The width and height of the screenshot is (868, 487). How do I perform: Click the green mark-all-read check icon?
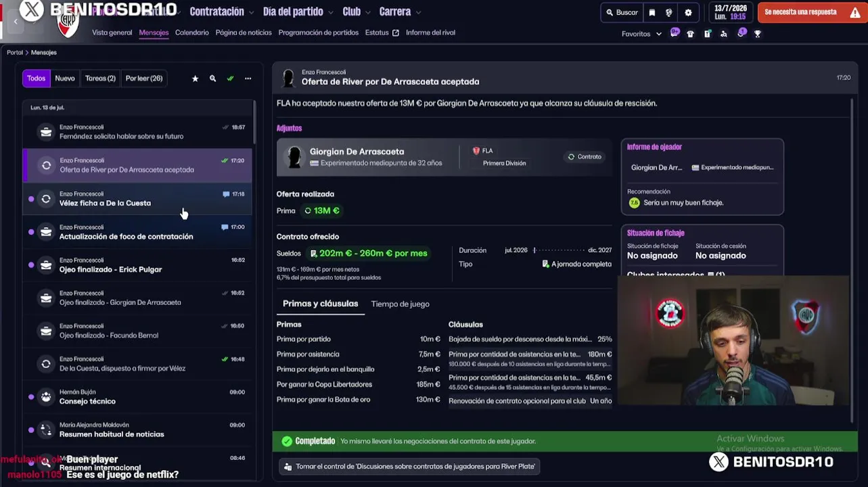click(x=230, y=78)
